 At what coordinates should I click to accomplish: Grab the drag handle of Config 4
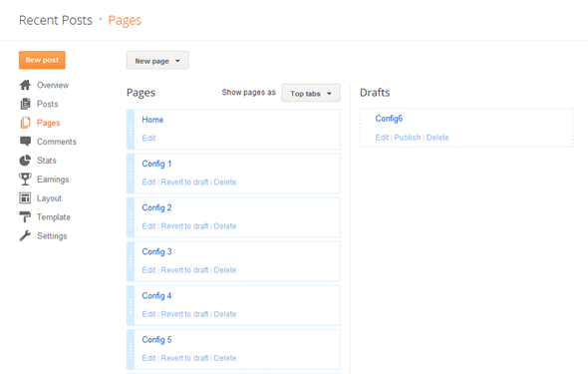click(131, 305)
